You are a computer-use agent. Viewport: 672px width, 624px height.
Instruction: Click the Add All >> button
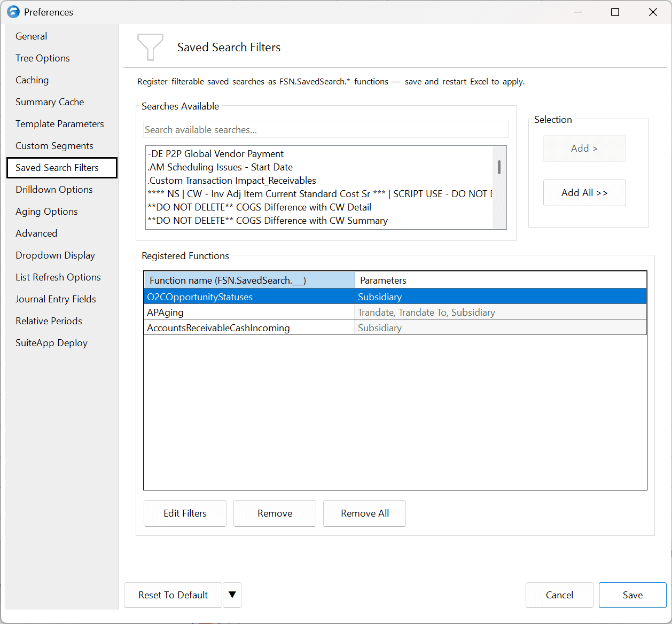click(x=584, y=193)
